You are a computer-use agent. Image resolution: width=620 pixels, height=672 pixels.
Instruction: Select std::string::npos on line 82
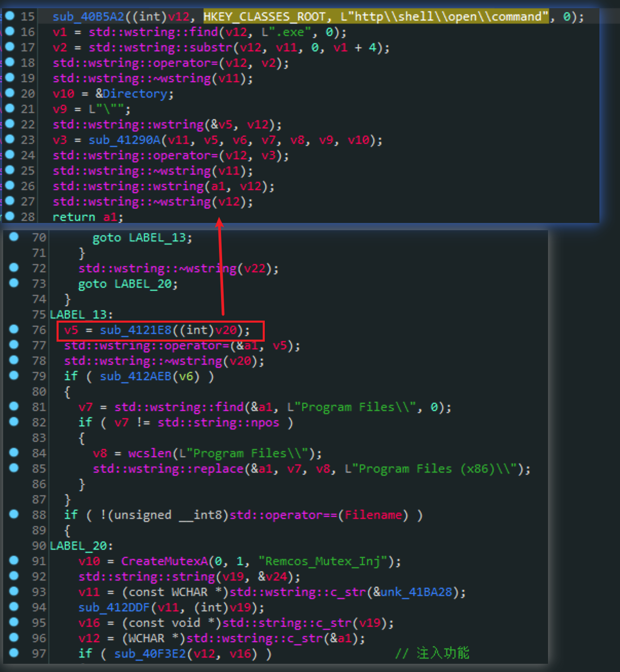click(218, 423)
